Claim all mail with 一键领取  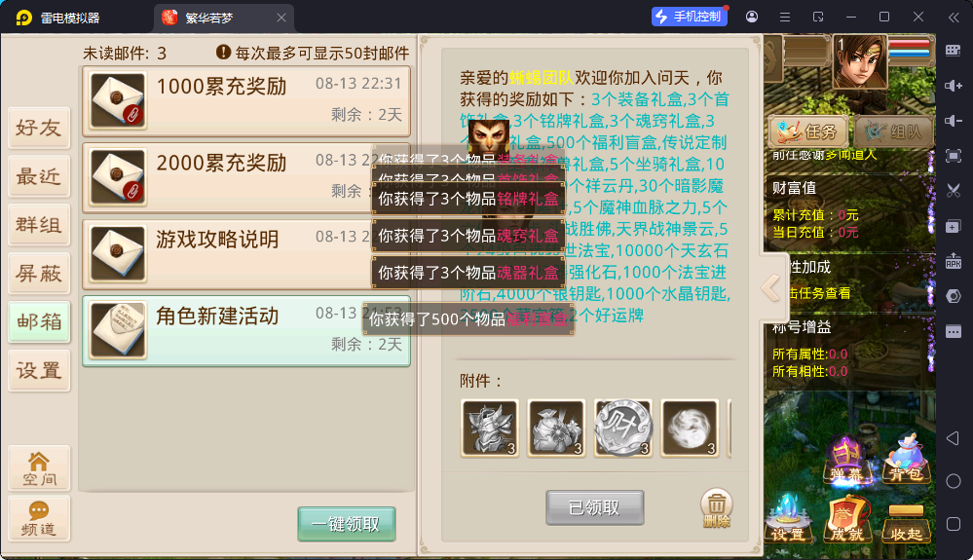pyautogui.click(x=347, y=524)
